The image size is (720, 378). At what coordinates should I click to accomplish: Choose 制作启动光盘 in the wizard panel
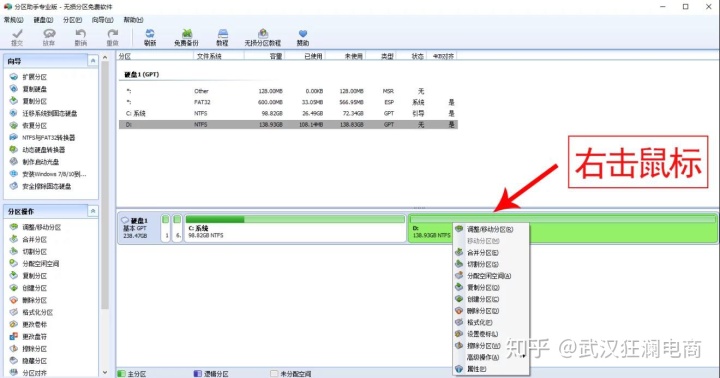point(34,162)
